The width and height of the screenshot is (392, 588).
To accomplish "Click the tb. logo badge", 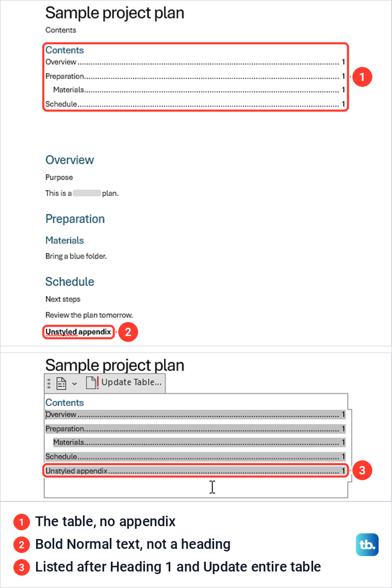I will 367,545.
